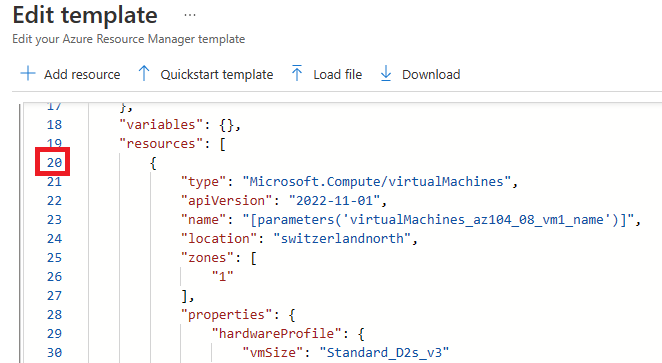The width and height of the screenshot is (662, 363).
Task: Place cursor on the "variables" key
Action: (161, 125)
